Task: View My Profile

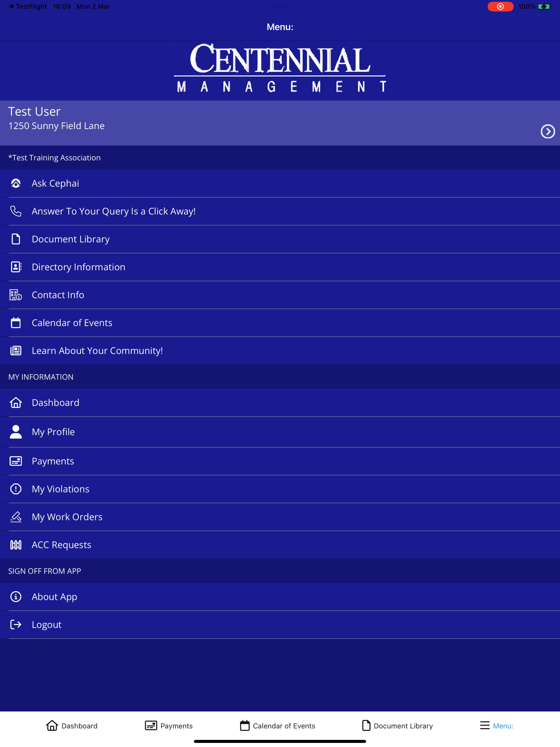Action: pyautogui.click(x=280, y=432)
